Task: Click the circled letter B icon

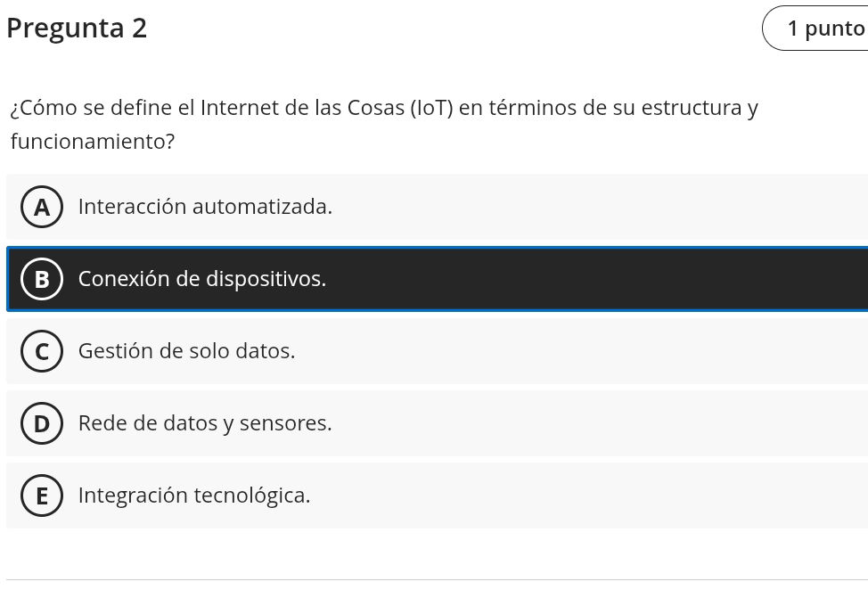Action: pyautogui.click(x=42, y=279)
